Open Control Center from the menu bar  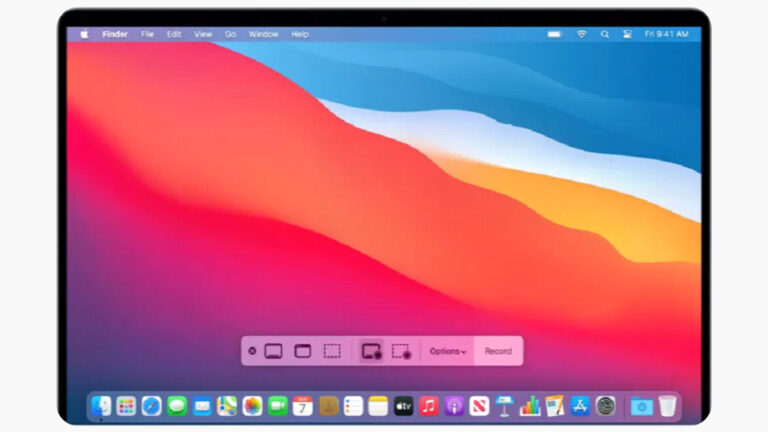click(627, 34)
